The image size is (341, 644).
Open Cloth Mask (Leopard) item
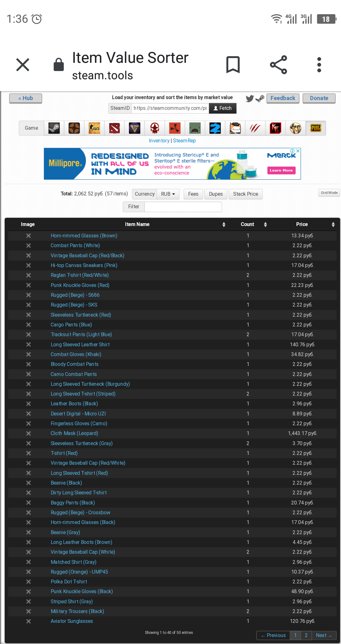click(74, 433)
